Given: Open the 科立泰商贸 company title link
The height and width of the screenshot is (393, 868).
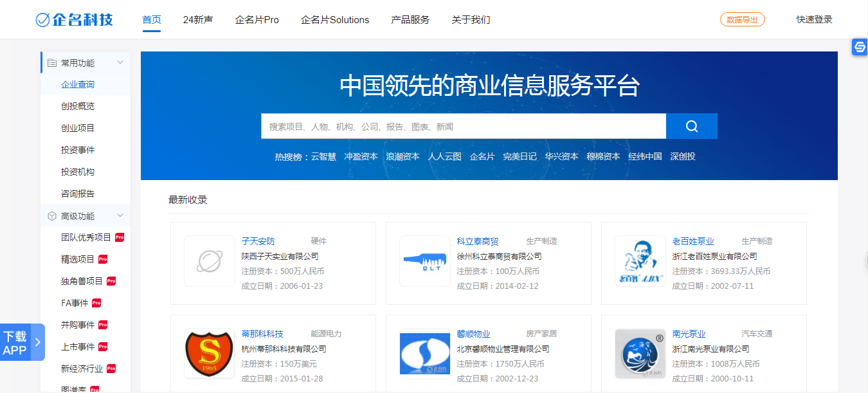Looking at the screenshot, I should [478, 241].
